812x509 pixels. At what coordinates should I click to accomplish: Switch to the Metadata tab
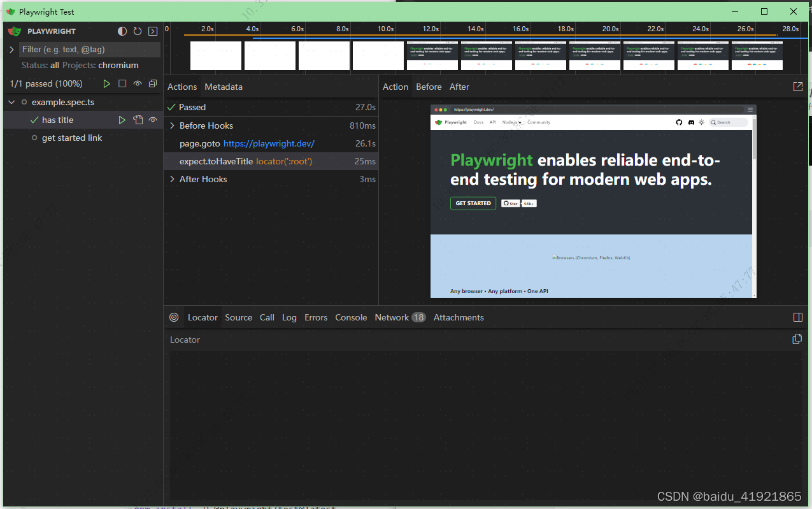coord(224,87)
